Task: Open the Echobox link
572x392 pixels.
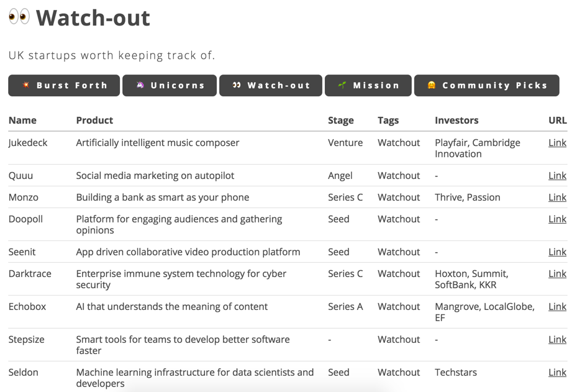Action: click(557, 307)
